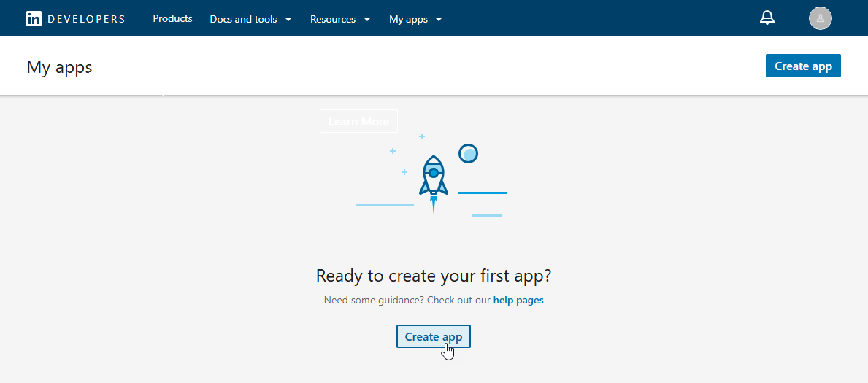Expand the Docs and tools dropdown arrow
The image size is (868, 383).
click(x=288, y=20)
